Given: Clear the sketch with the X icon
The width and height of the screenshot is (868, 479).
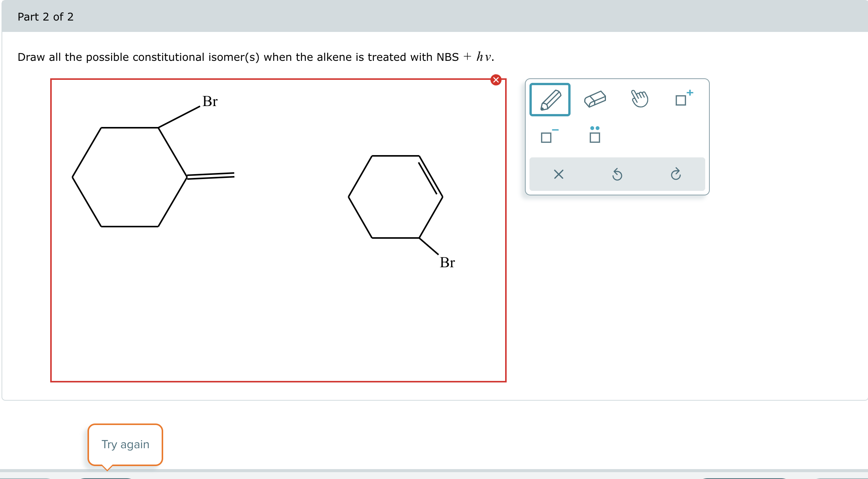Looking at the screenshot, I should 558,174.
